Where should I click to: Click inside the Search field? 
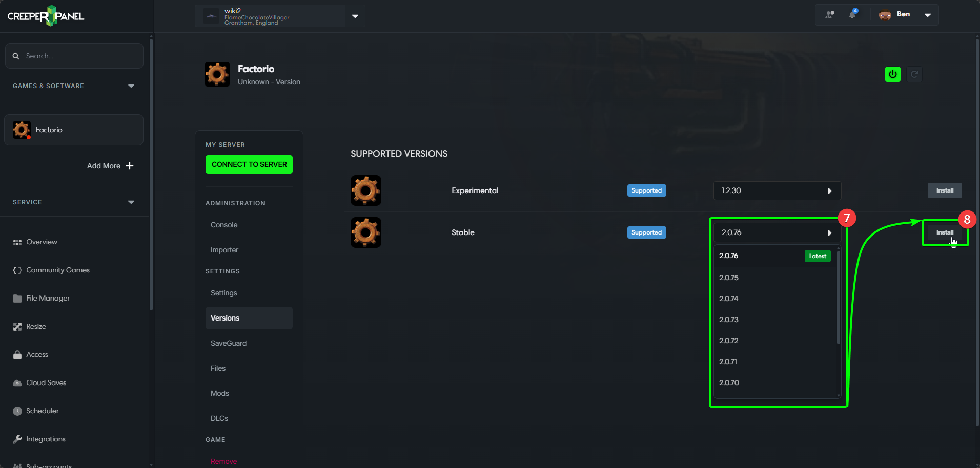(x=74, y=55)
